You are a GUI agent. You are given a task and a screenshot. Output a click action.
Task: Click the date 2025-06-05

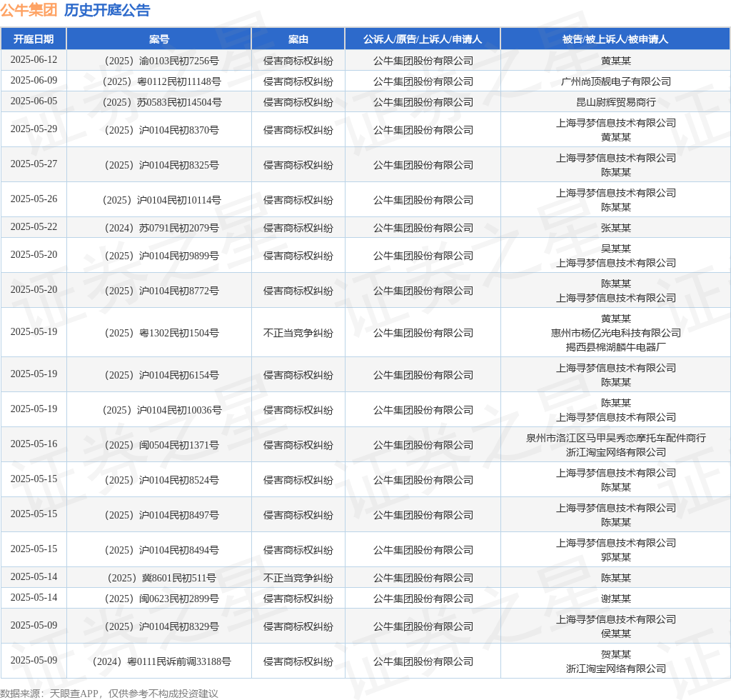(x=34, y=101)
